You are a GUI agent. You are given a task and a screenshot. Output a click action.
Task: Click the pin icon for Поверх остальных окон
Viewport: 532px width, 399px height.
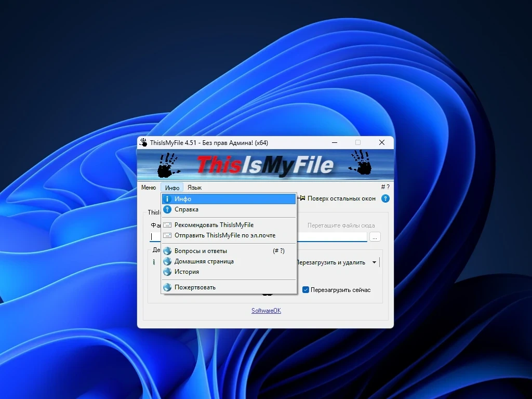tap(302, 198)
